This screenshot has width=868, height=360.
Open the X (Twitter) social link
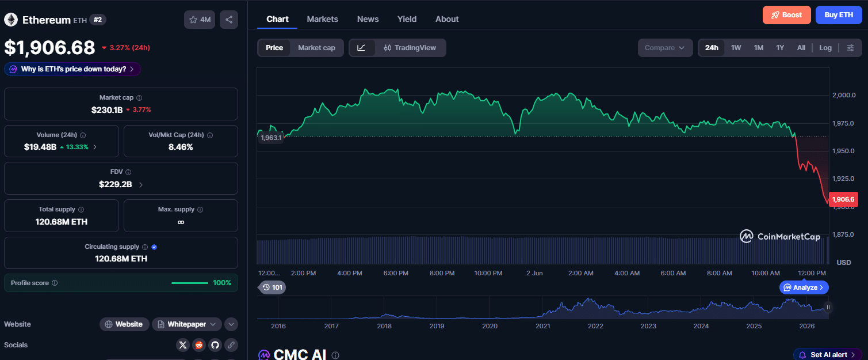coord(183,345)
